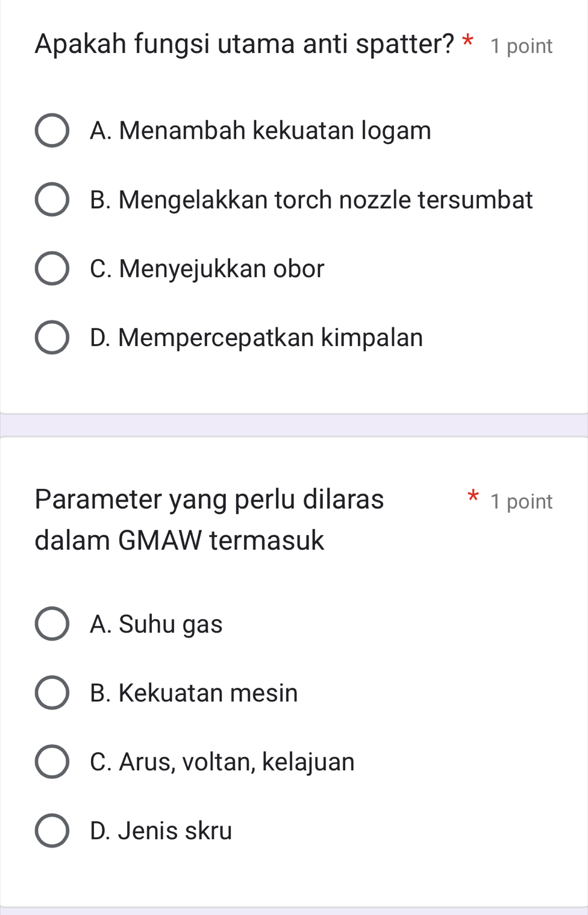Click required asterisk beside GMAW question
The image size is (588, 915).
474,497
